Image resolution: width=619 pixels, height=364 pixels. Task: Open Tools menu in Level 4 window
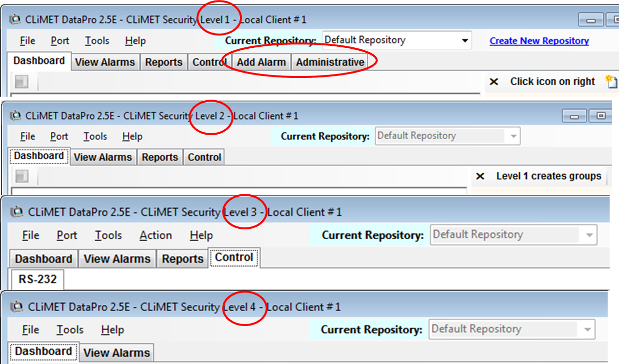pyautogui.click(x=70, y=329)
